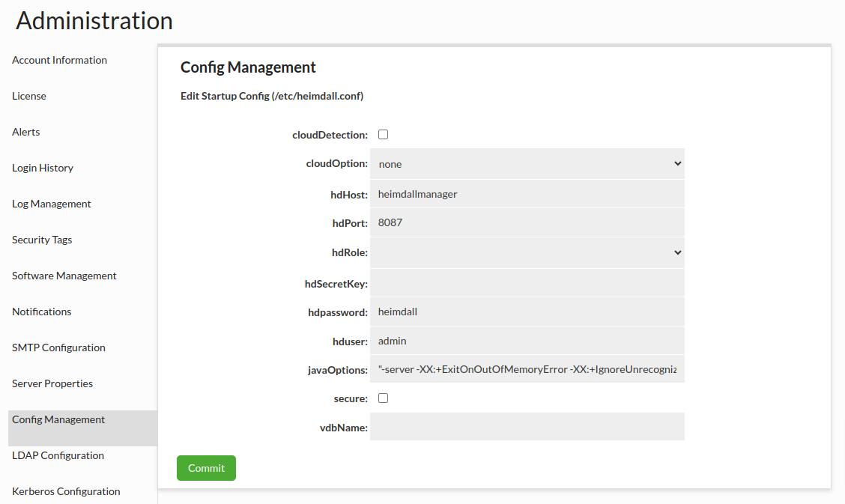The width and height of the screenshot is (845, 504).
Task: Open Account Information in sidebar
Action: click(x=59, y=60)
